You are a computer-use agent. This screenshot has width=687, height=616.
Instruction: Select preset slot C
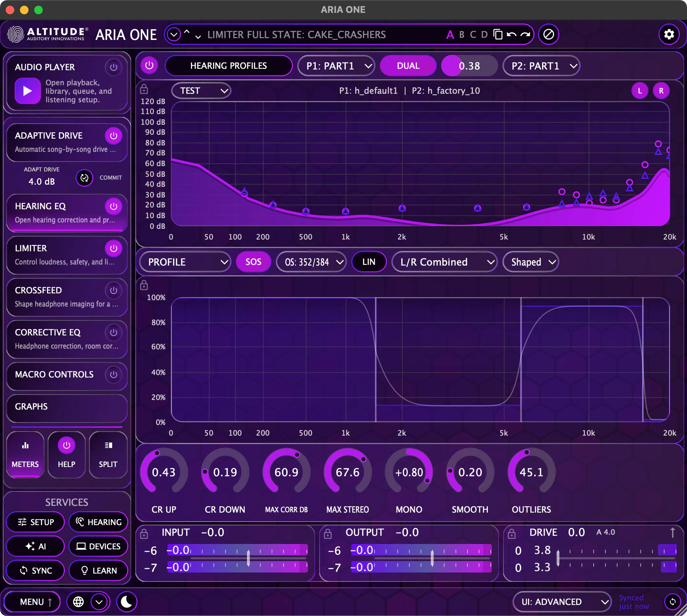(473, 35)
